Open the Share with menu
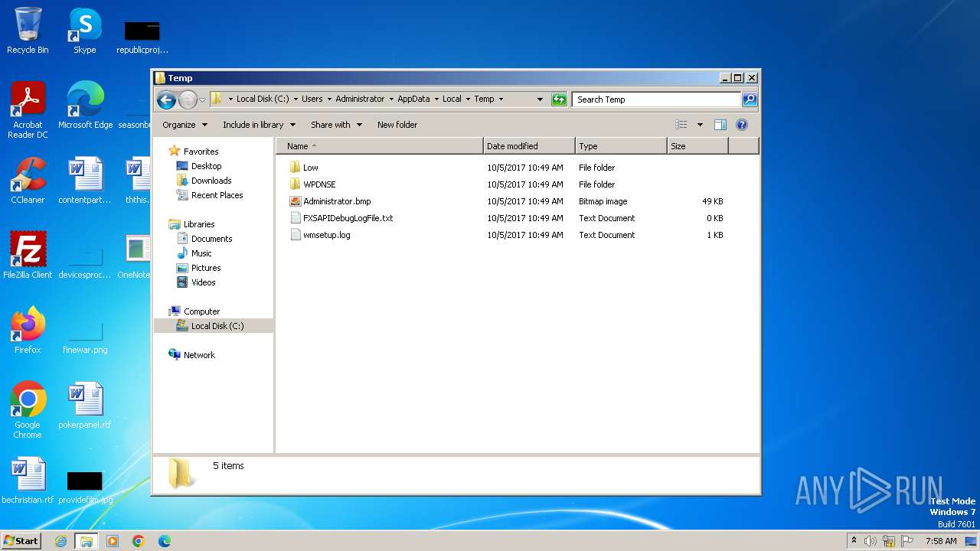The height and width of the screenshot is (551, 980). click(336, 125)
